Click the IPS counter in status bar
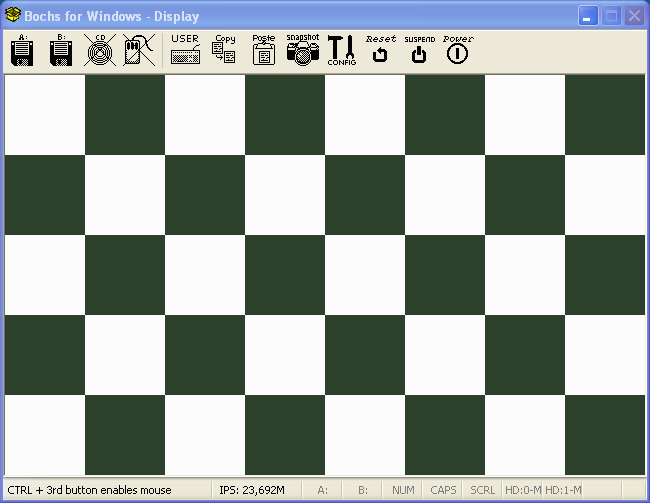Image resolution: width=650 pixels, height=503 pixels. point(252,490)
